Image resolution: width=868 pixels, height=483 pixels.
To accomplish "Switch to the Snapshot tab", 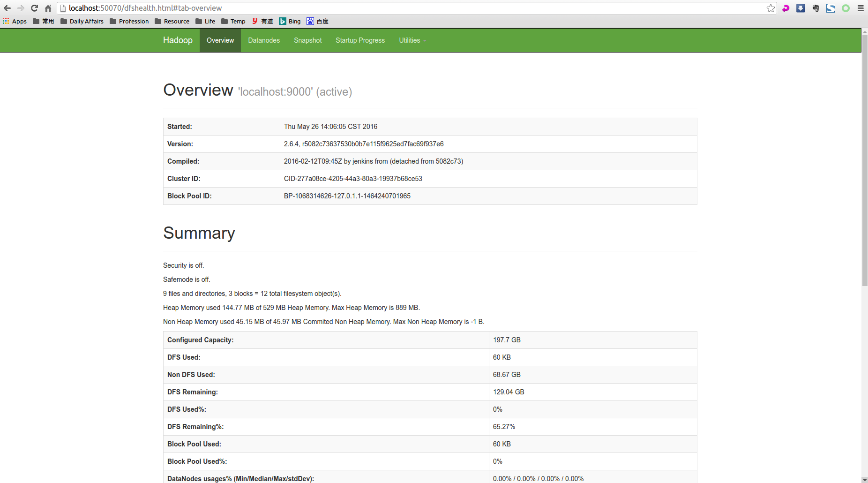I will click(x=308, y=40).
